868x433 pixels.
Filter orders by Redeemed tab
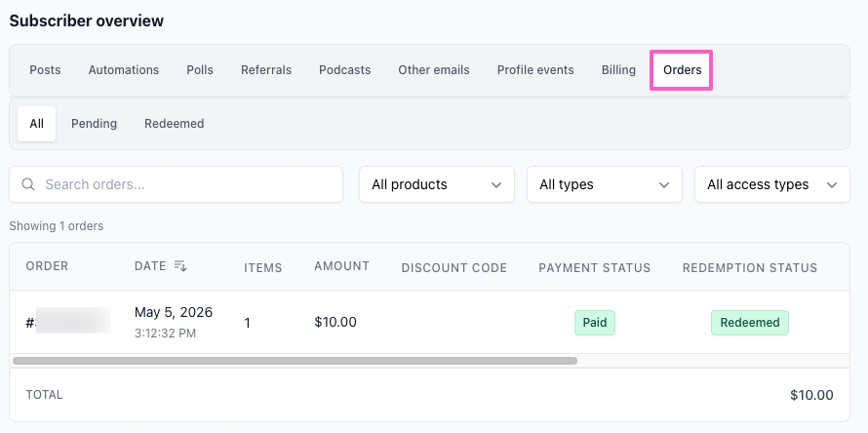tap(175, 124)
